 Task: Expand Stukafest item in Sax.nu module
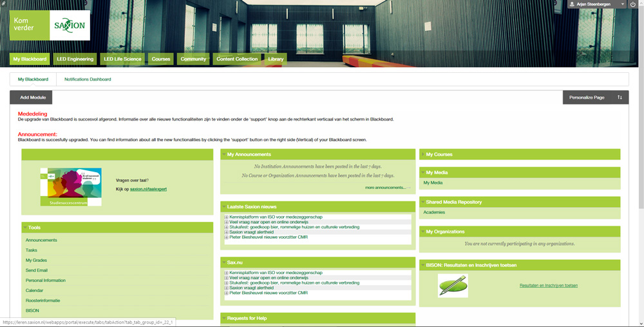click(x=226, y=283)
